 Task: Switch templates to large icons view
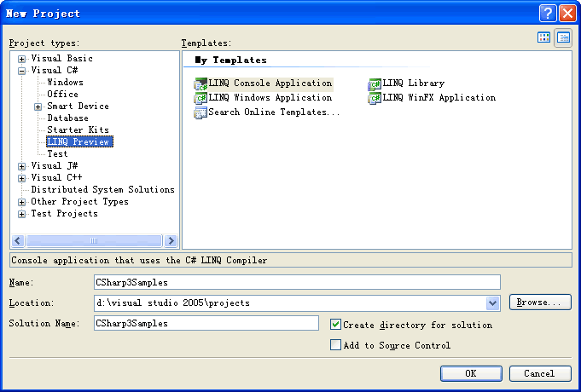click(x=543, y=37)
